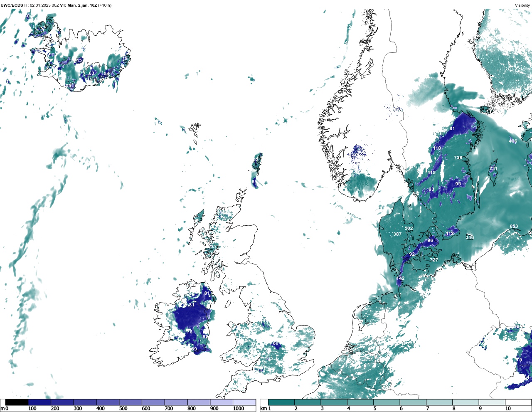
Task: Click the 'km 1' legend label
Action: click(265, 409)
